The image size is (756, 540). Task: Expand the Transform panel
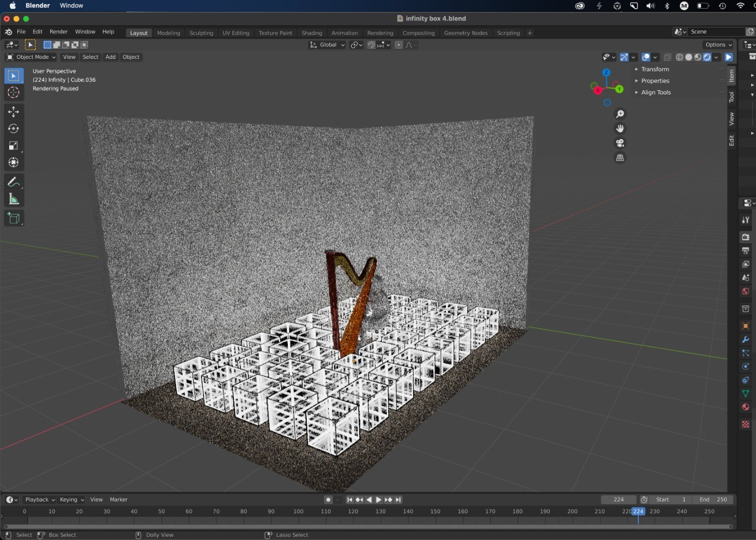pos(654,69)
